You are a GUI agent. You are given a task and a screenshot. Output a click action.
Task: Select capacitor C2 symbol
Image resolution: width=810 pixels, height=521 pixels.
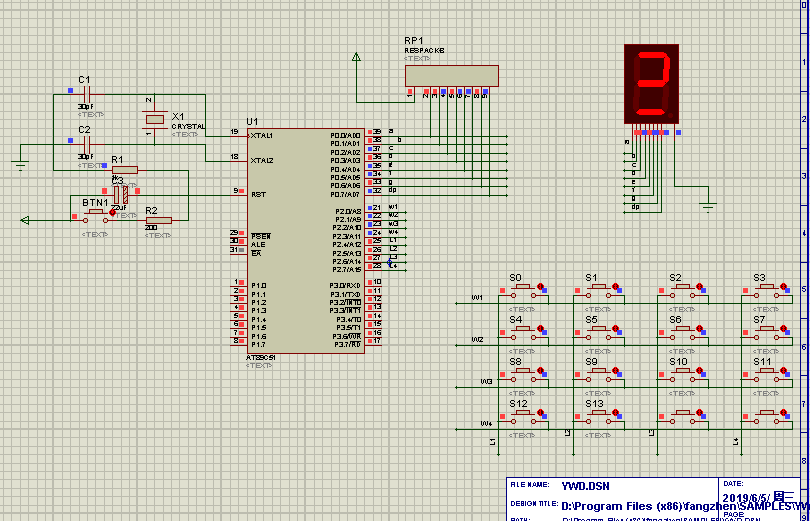(87, 145)
